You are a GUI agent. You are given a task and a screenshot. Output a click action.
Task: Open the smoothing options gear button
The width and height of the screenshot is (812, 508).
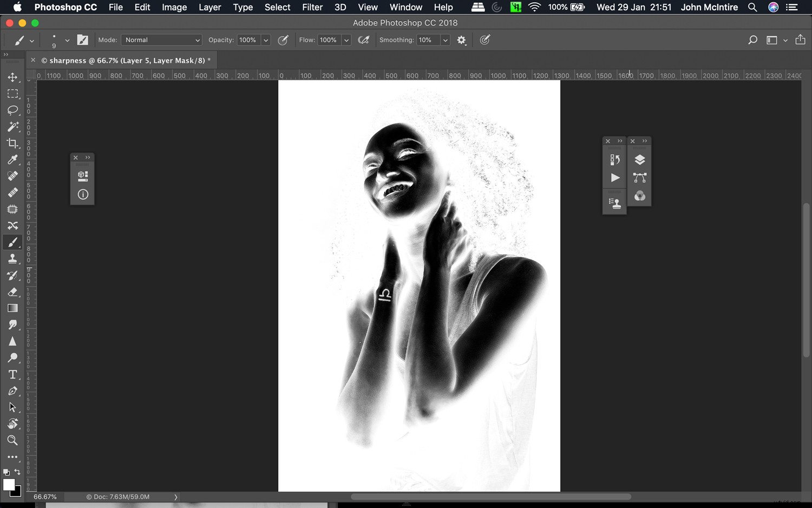point(461,40)
